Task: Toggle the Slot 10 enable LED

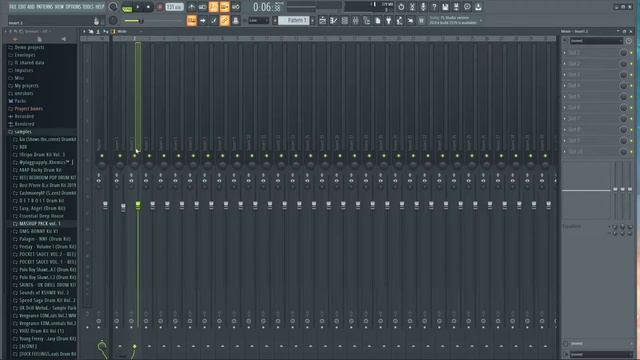Action: click(x=631, y=152)
